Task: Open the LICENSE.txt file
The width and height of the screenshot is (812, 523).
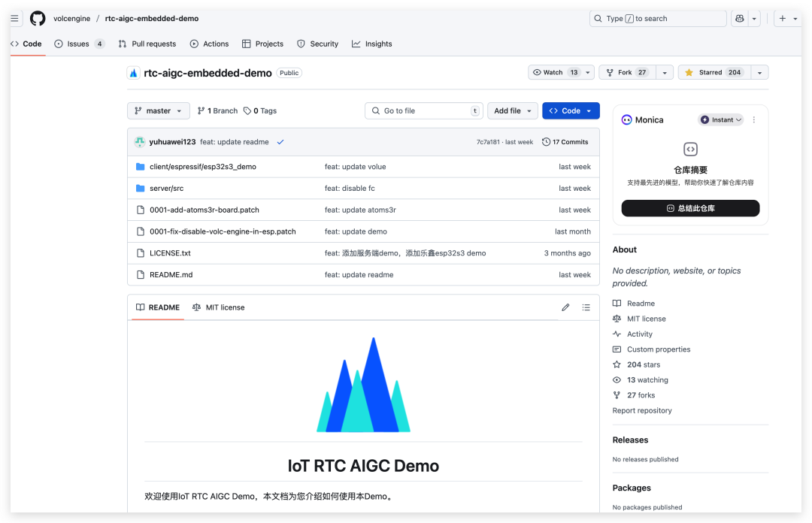Action: [x=171, y=253]
